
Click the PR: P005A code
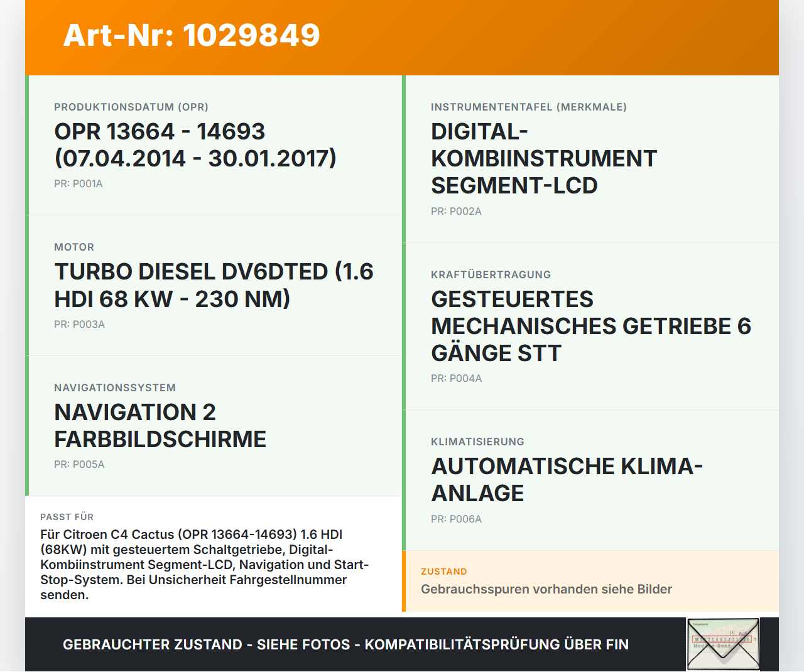[x=79, y=465]
